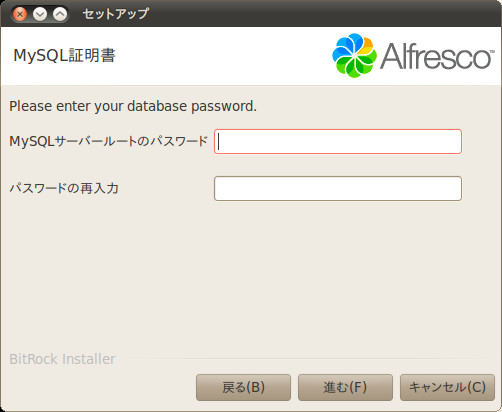Screen dimensions: 502x412
Task: Click the MySQLサーバールートのパスワード label
Action: (x=109, y=141)
